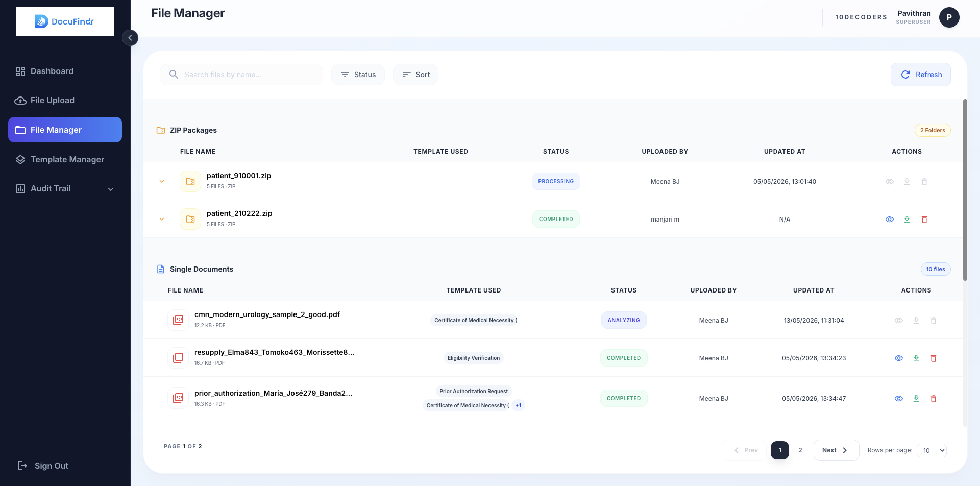Click the Prior Authorization Request template tag

[474, 391]
